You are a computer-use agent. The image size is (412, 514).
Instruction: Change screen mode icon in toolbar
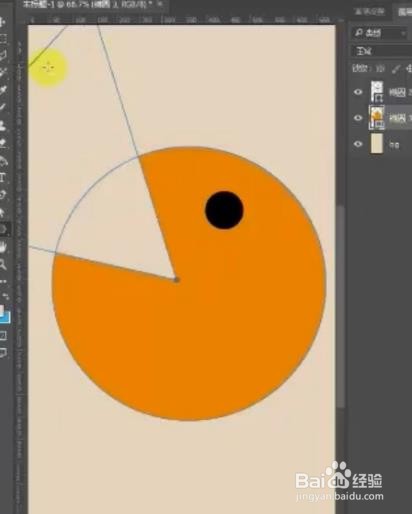(x=3, y=352)
